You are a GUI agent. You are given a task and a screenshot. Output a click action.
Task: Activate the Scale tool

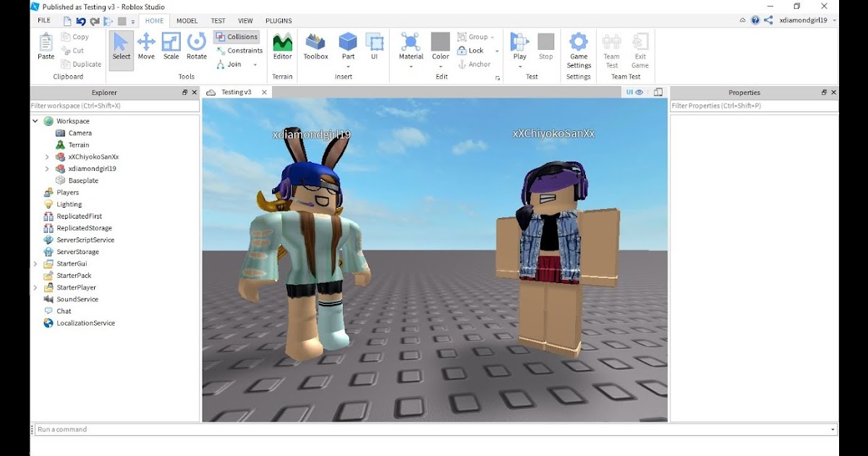coord(171,46)
